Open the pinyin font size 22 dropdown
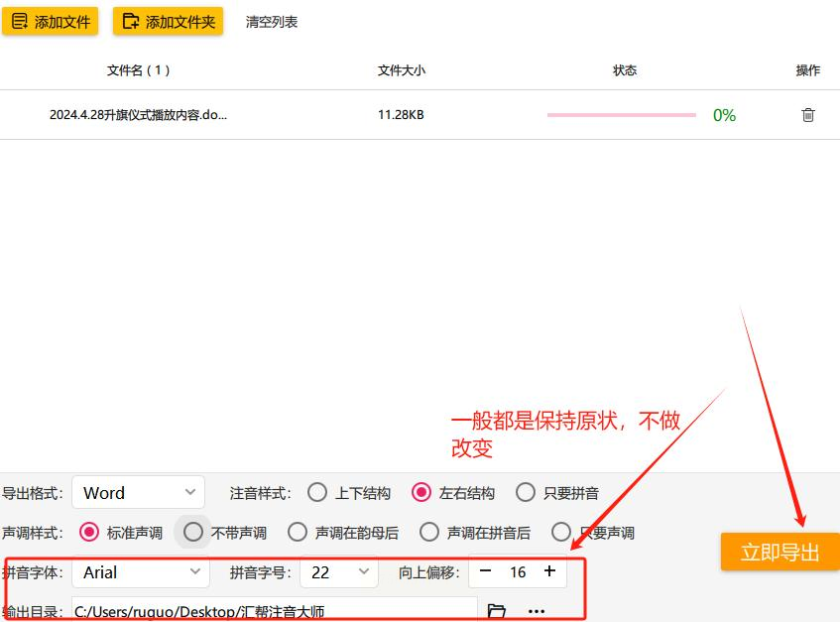This screenshot has width=840, height=622. pos(339,572)
